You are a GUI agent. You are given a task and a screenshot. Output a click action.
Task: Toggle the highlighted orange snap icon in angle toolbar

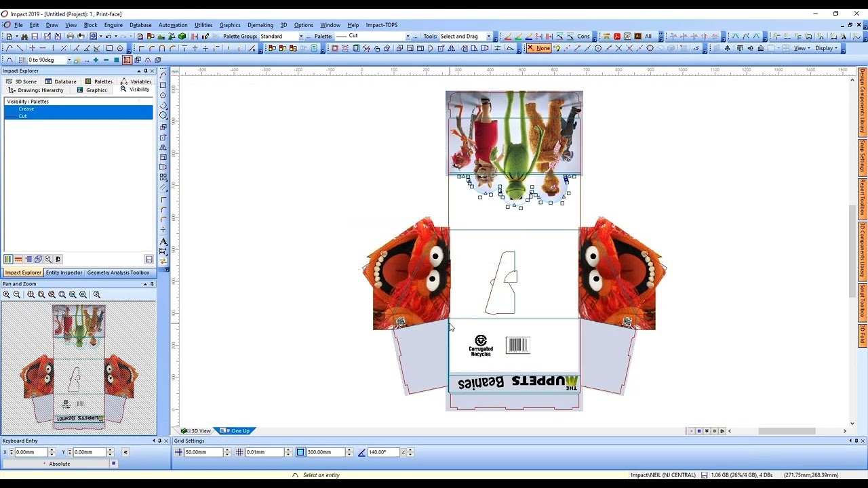coord(127,60)
